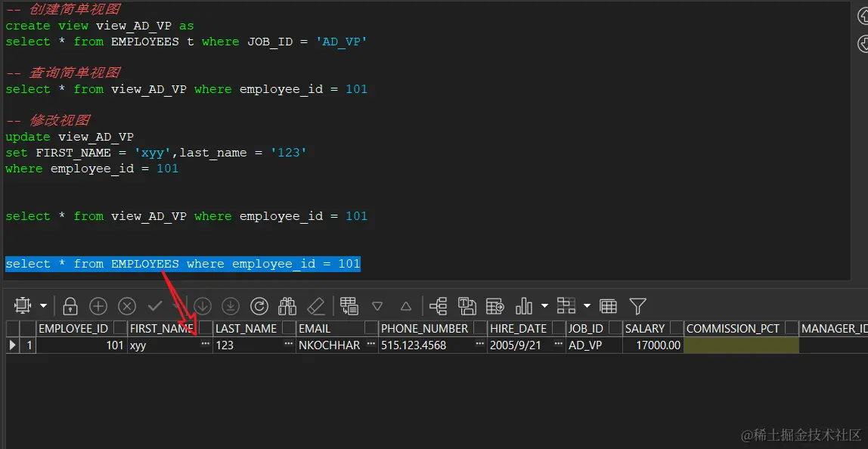This screenshot has width=868, height=449.
Task: Click the '-- 修改视图' comment
Action: pyautogui.click(x=48, y=120)
